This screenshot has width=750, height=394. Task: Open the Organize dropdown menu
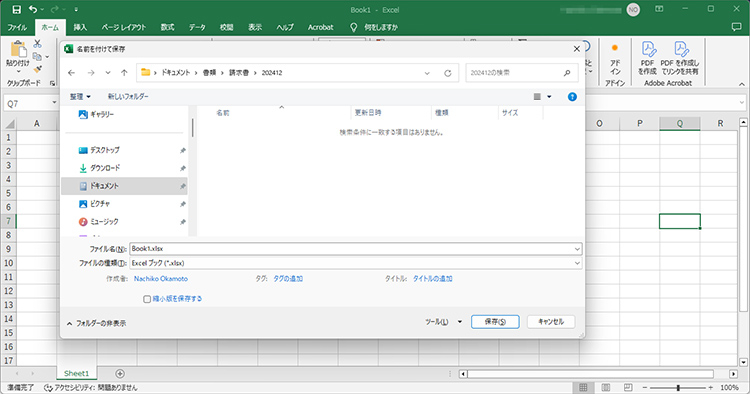click(80, 97)
